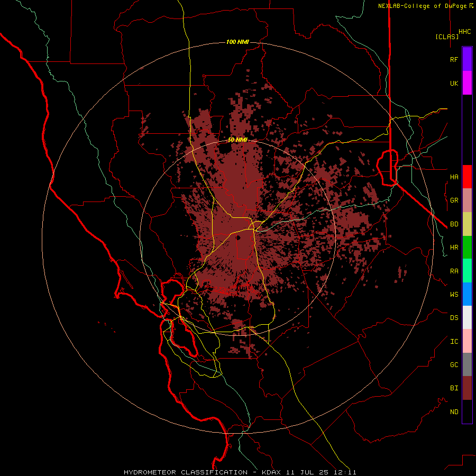Select the BD yellow legend swatch
This screenshot has height=476, width=476.
[467, 224]
